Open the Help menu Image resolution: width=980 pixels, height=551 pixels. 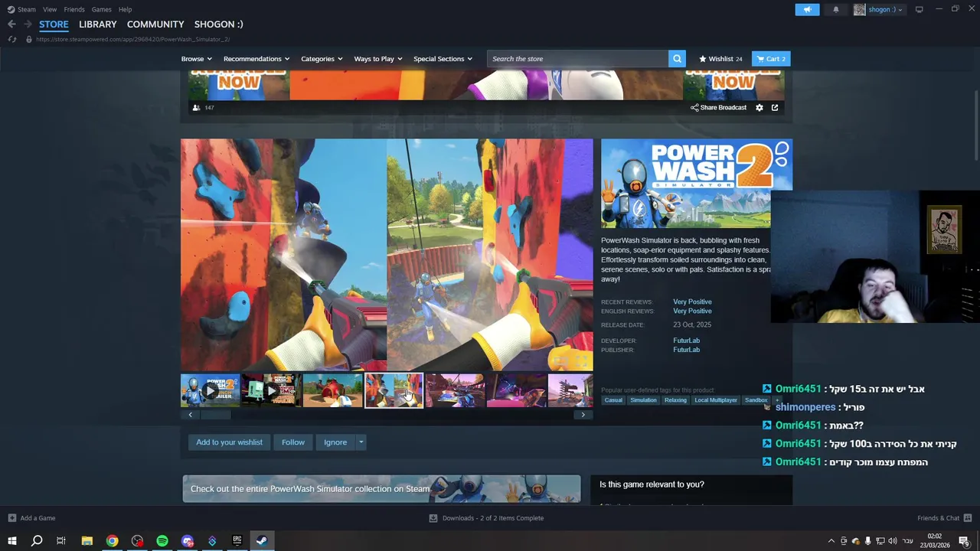pyautogui.click(x=125, y=9)
